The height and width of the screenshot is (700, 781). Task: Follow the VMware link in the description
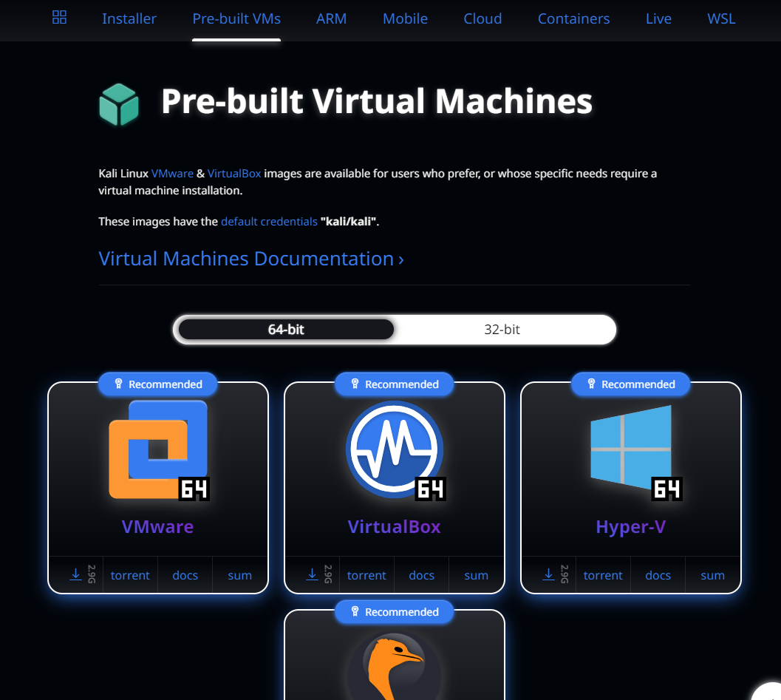pyautogui.click(x=172, y=174)
